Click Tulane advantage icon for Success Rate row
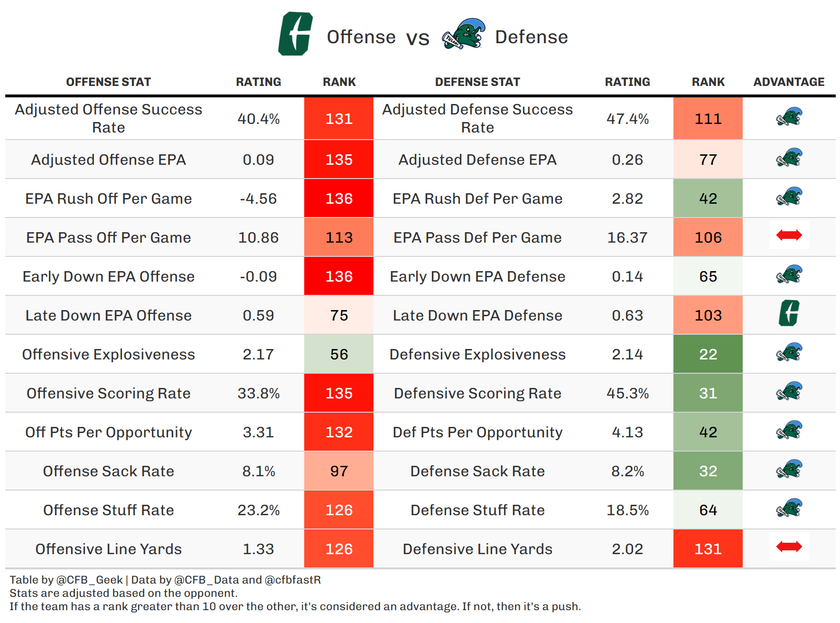Image resolution: width=840 pixels, height=623 pixels. coord(789,117)
